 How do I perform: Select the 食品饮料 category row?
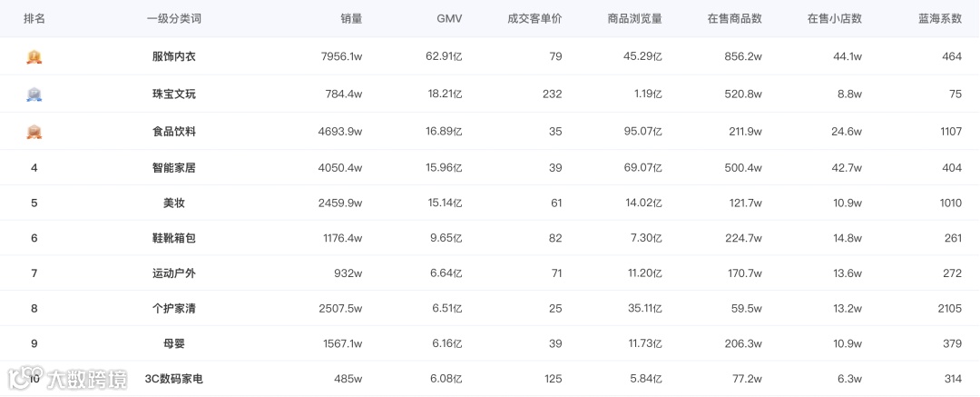tap(490, 132)
